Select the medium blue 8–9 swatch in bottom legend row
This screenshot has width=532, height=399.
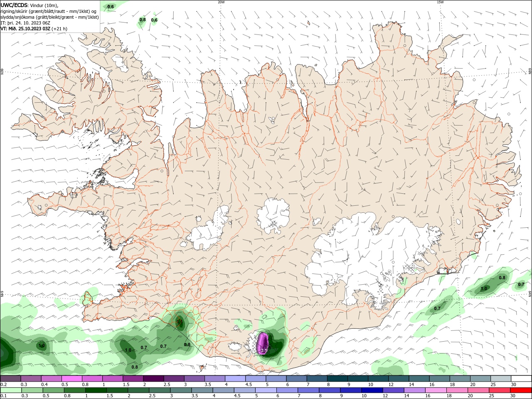click(330, 390)
